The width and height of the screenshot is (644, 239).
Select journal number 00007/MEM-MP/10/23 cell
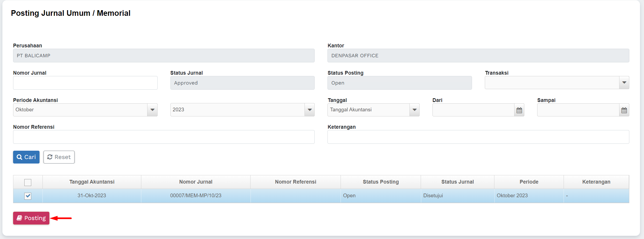[196, 196]
